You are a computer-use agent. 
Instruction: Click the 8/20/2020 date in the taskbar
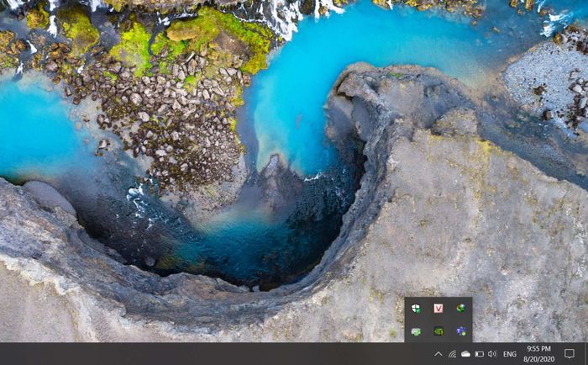(538, 359)
